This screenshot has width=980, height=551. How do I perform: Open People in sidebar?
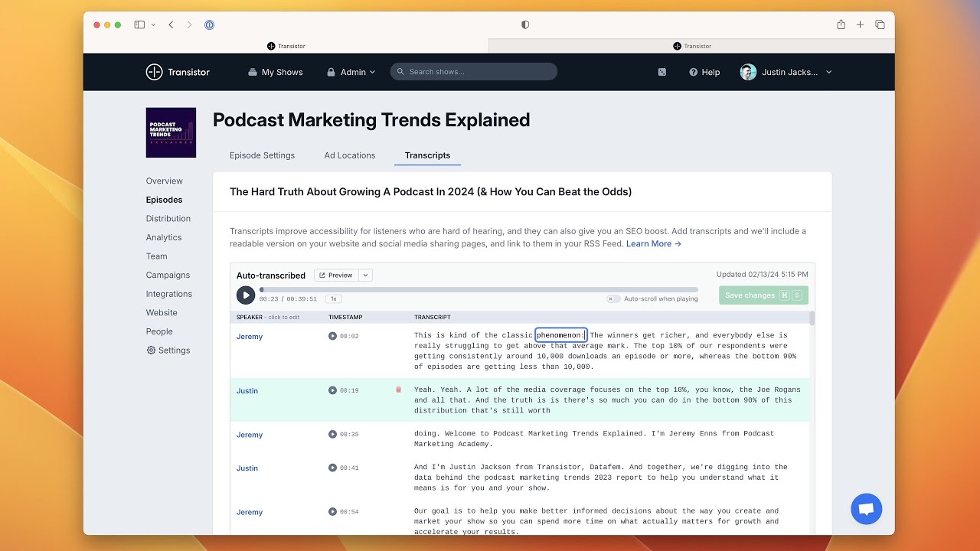click(x=159, y=331)
